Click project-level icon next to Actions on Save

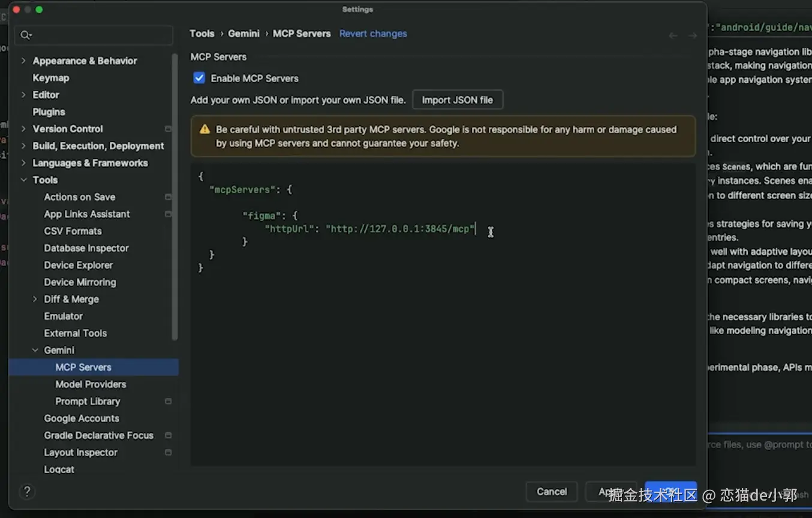[168, 197]
